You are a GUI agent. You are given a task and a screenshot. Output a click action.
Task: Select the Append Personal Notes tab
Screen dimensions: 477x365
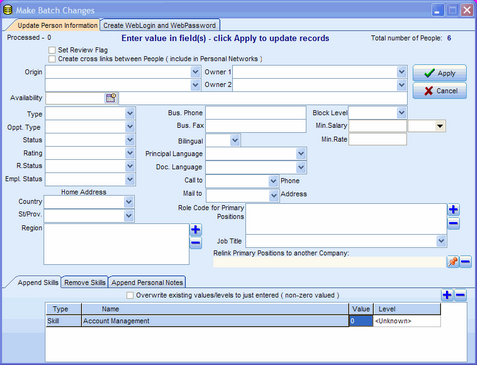pyautogui.click(x=147, y=283)
